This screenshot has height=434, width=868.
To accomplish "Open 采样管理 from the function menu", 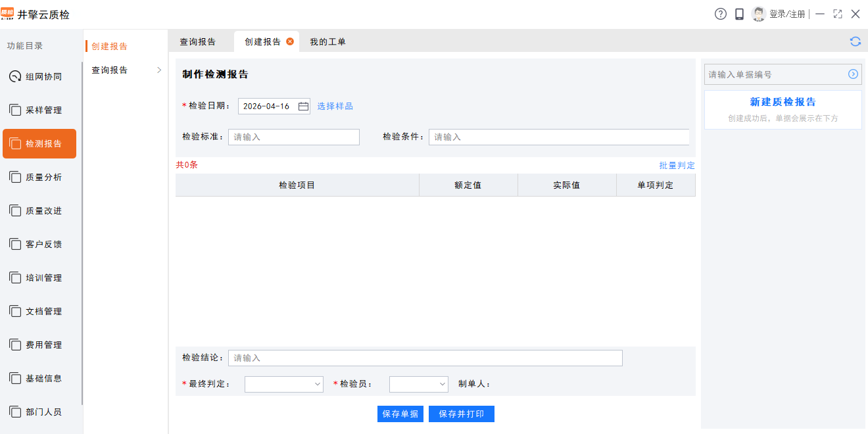I will click(39, 110).
